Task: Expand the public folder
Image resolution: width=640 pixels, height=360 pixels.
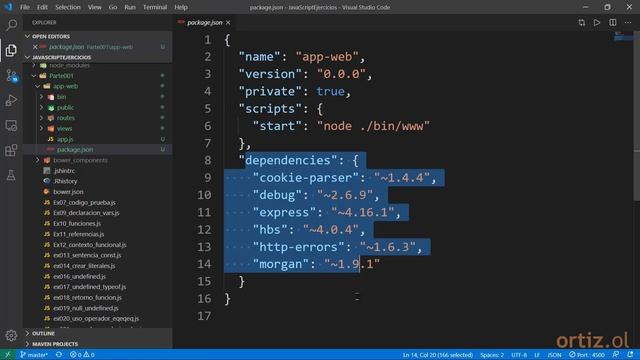Action: [x=41, y=107]
